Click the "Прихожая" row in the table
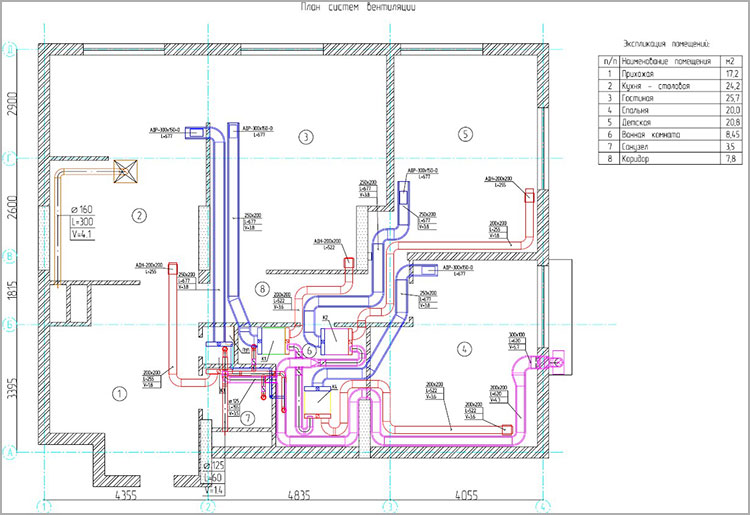Image resolution: width=750 pixels, height=515 pixels. pos(670,74)
